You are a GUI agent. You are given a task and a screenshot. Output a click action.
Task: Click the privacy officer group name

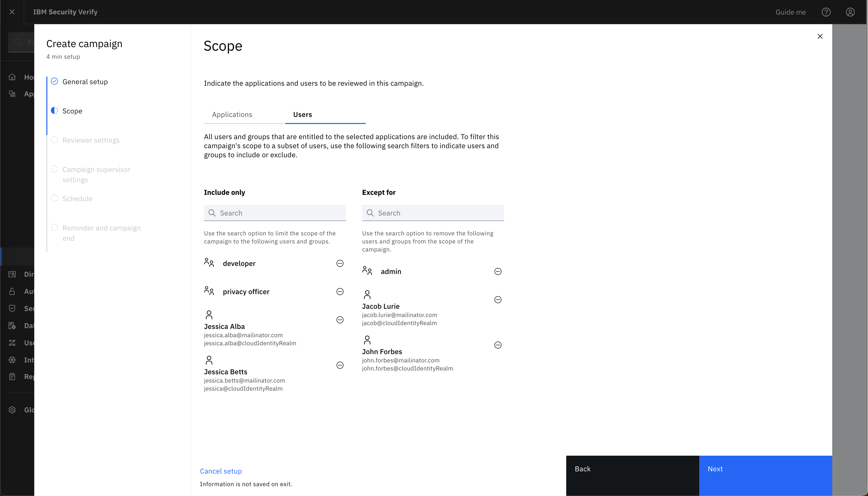coord(246,292)
